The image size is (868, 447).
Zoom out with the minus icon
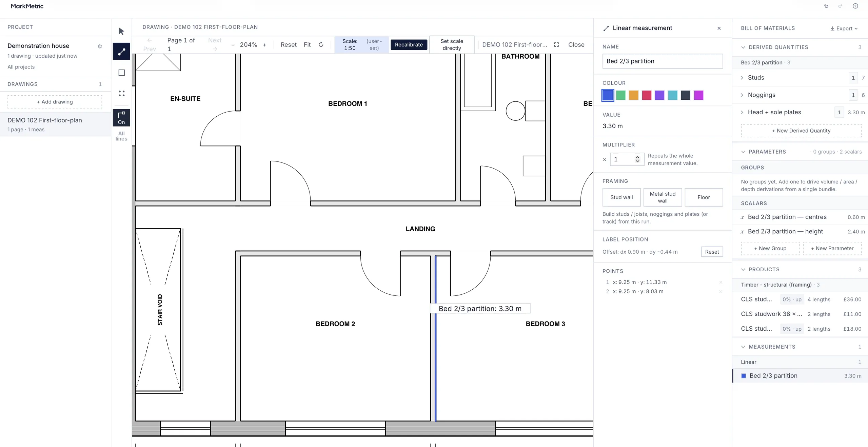click(233, 45)
